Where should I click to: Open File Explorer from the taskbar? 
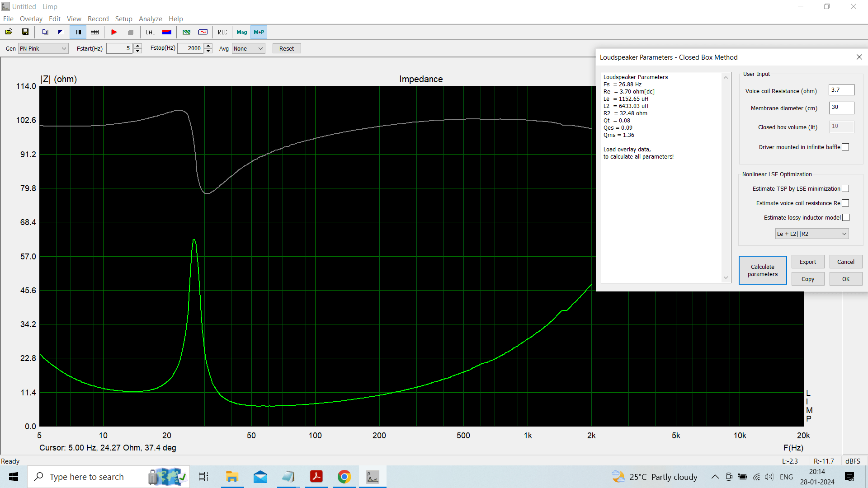tap(232, 477)
